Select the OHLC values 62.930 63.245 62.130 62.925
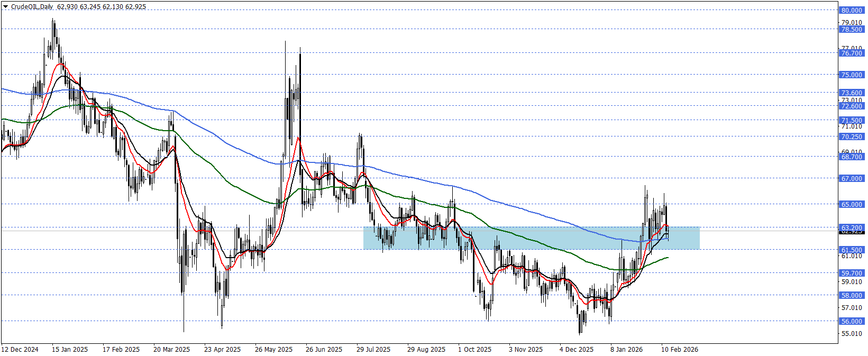868x356 pixels. [x=102, y=7]
